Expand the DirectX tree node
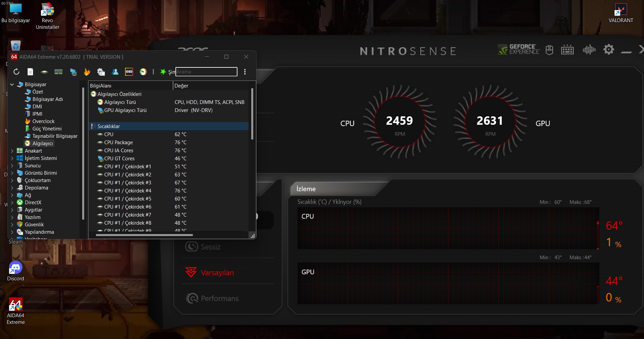The height and width of the screenshot is (339, 644). [x=12, y=203]
